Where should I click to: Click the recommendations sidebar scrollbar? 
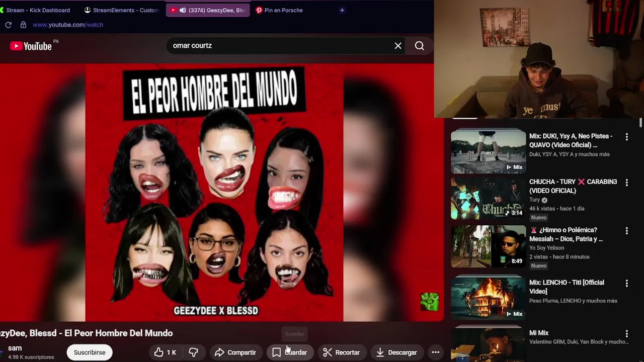(x=640, y=123)
